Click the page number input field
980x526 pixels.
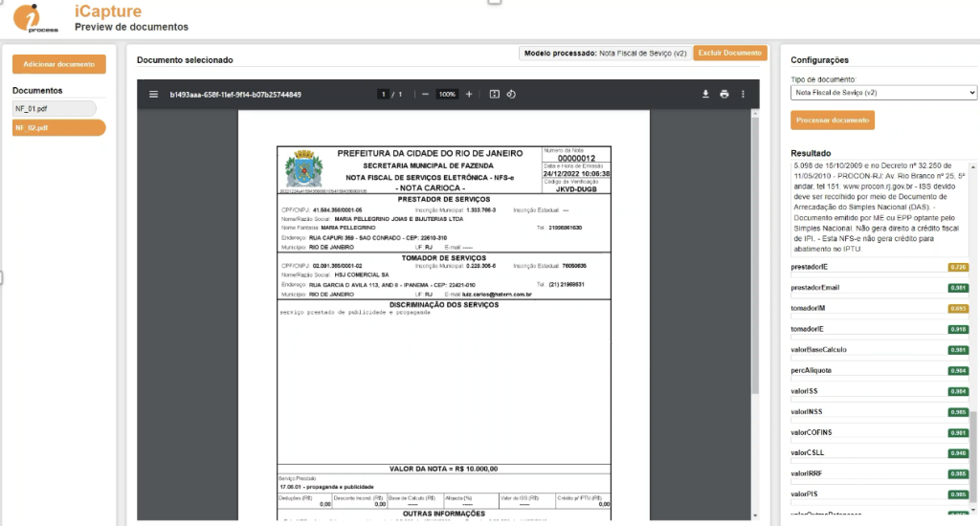[383, 95]
